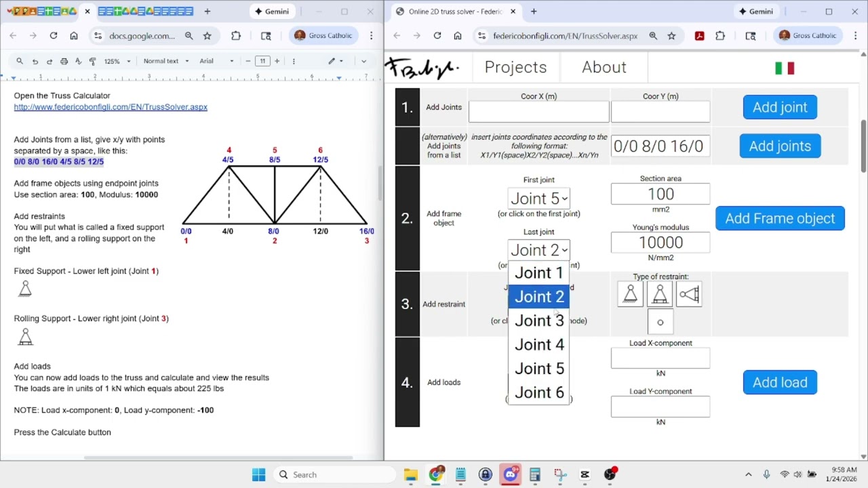This screenshot has height=488, width=868.
Task: Click the Load Y-component input field
Action: (x=660, y=407)
